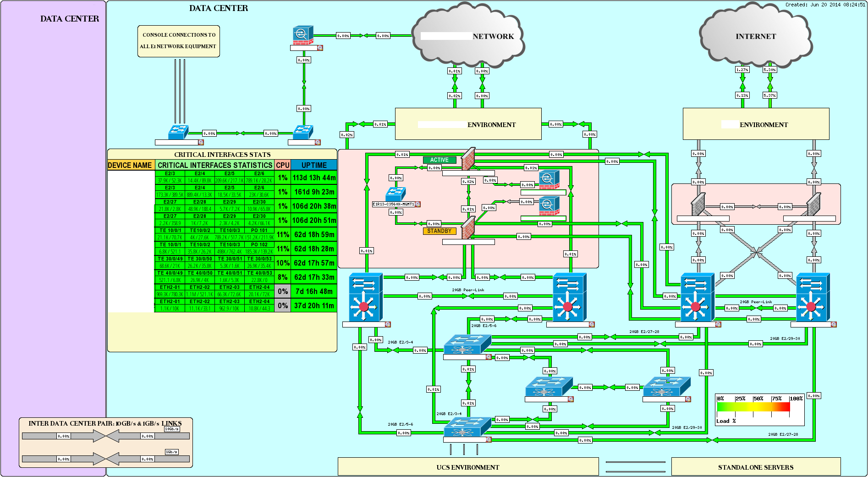Select the right gray firewall under Internet environment
The image size is (868, 477).
pyautogui.click(x=813, y=204)
